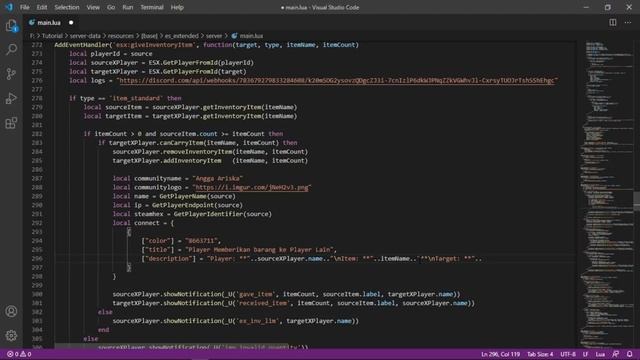Click removeInventoryItem on line 284

pyautogui.click(x=198, y=152)
